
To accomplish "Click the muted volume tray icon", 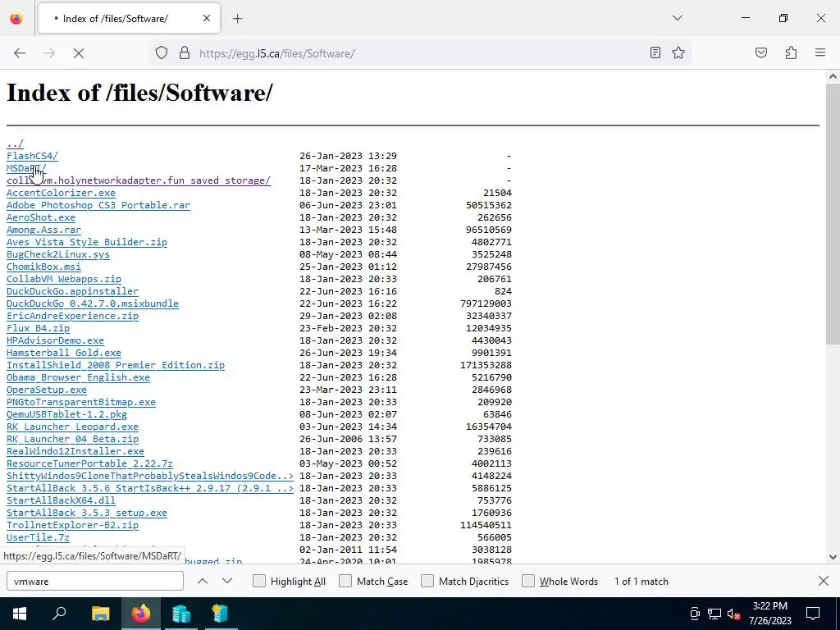I will (x=734, y=614).
